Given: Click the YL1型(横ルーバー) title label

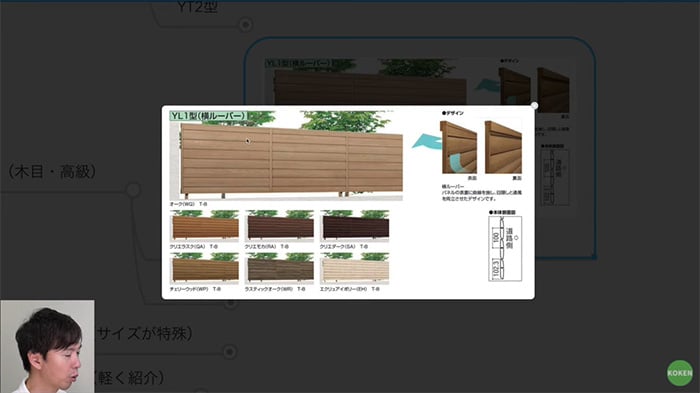Looking at the screenshot, I should [208, 116].
